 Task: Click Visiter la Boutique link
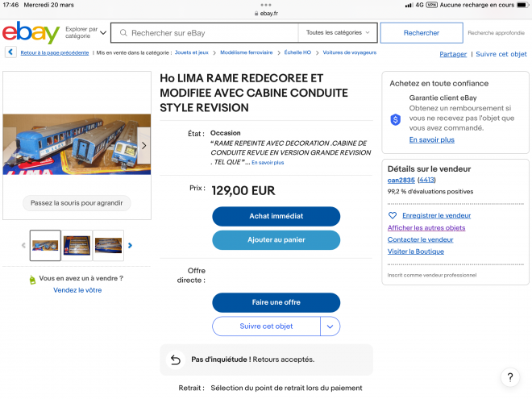pyautogui.click(x=416, y=251)
